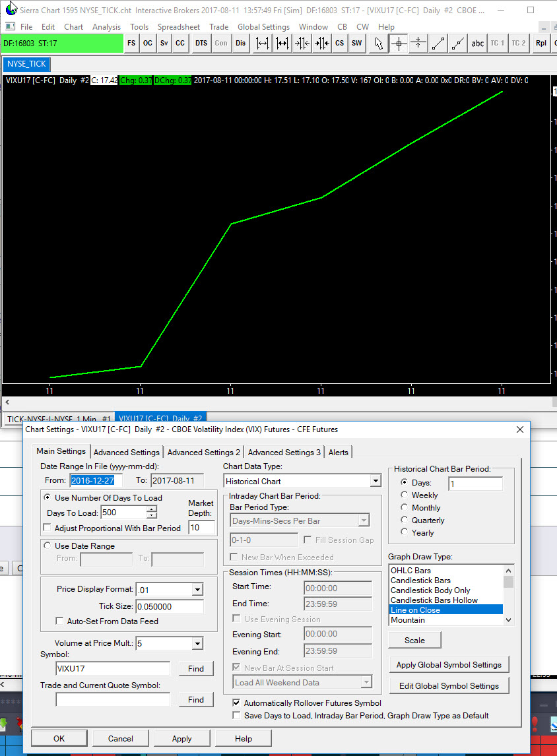Select the Use Date Range radio option
This screenshot has height=756, width=557.
click(47, 546)
